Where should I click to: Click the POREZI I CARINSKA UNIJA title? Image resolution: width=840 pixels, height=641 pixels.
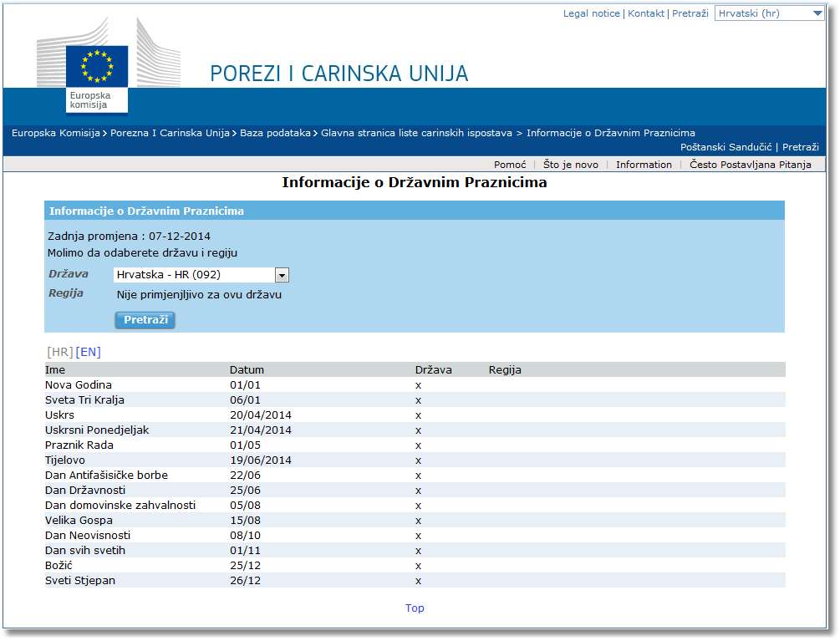pos(339,74)
